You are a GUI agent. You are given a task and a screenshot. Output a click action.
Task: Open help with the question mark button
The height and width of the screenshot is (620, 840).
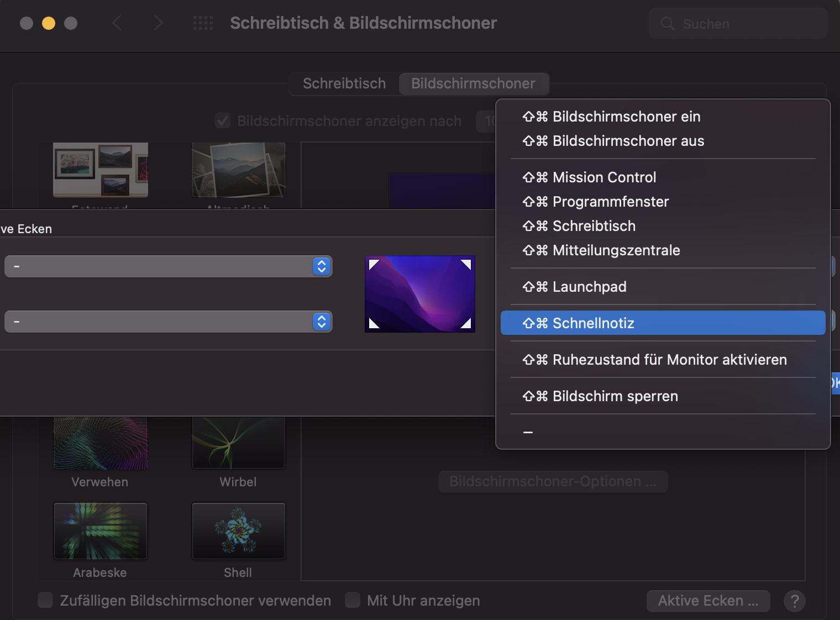pos(794,601)
